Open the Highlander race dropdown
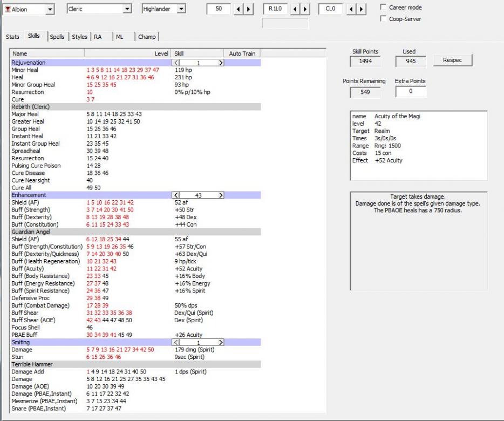The height and width of the screenshot is (421, 504). pyautogui.click(x=181, y=9)
